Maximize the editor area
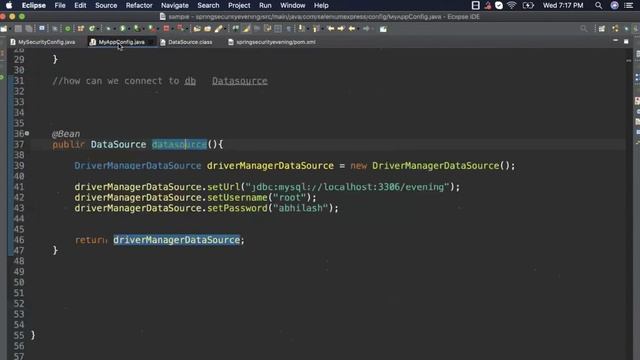The height and width of the screenshot is (360, 640). 626,41
